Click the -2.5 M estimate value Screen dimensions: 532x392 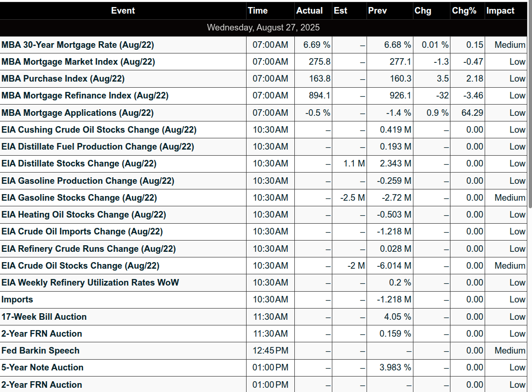point(352,197)
